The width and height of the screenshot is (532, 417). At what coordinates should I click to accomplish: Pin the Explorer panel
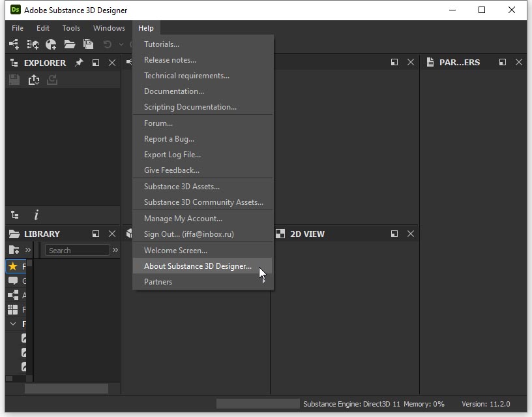click(x=79, y=63)
